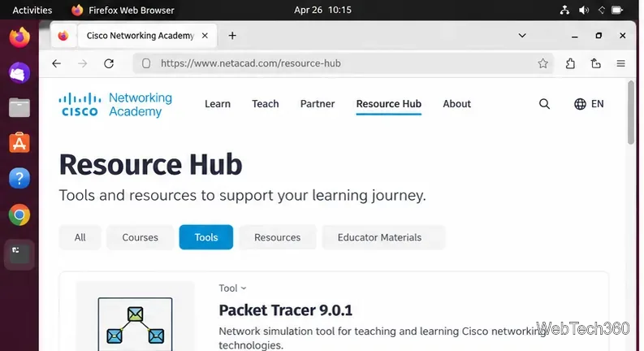
Task: Click the volume speaker icon in top bar
Action: click(584, 10)
